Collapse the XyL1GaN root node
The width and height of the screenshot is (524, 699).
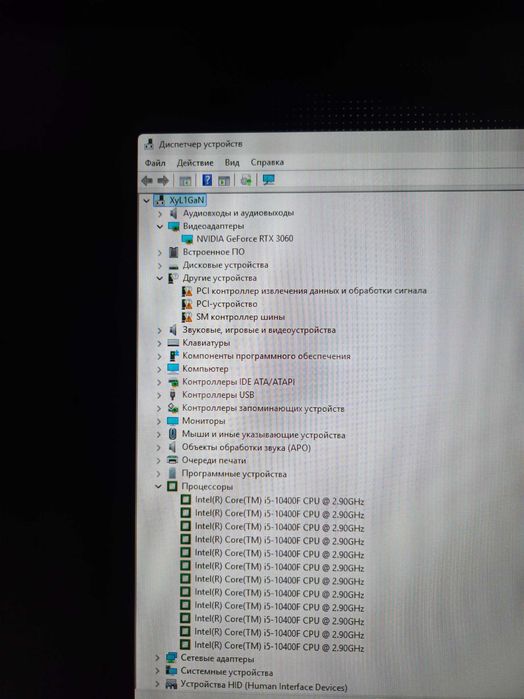[146, 201]
